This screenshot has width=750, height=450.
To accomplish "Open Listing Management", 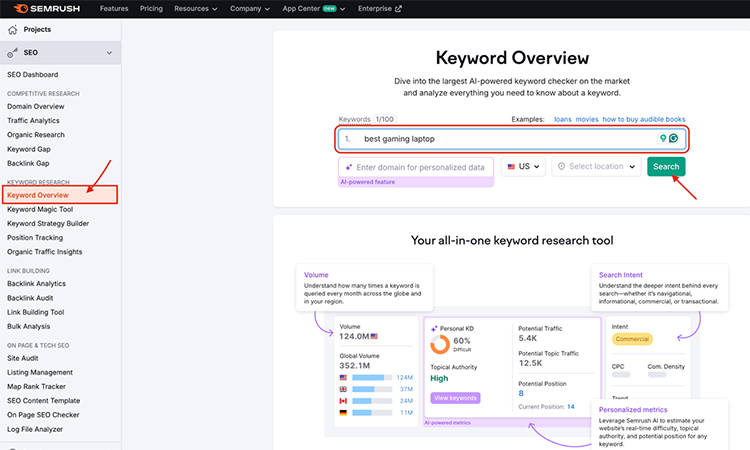I will (x=40, y=373).
